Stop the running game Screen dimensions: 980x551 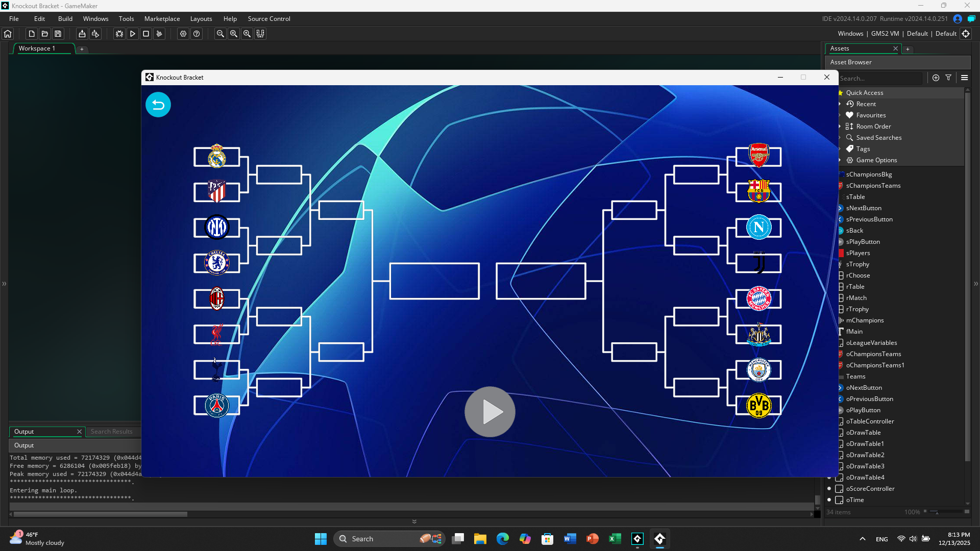[x=146, y=34]
